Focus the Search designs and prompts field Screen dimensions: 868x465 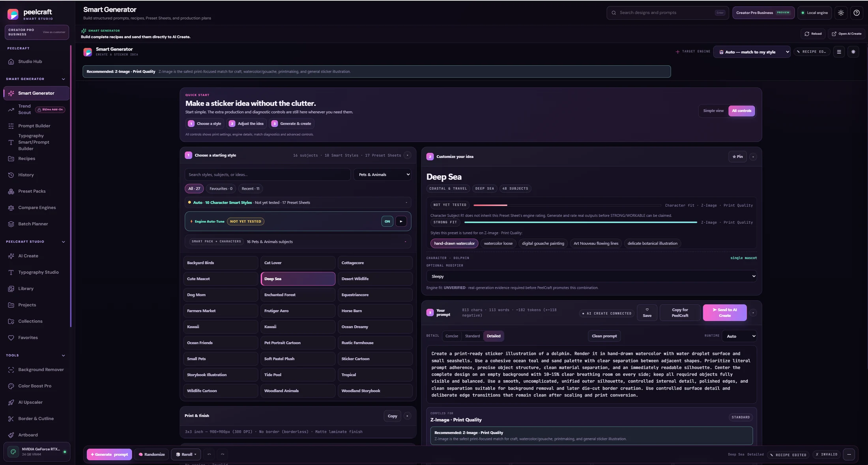click(667, 13)
